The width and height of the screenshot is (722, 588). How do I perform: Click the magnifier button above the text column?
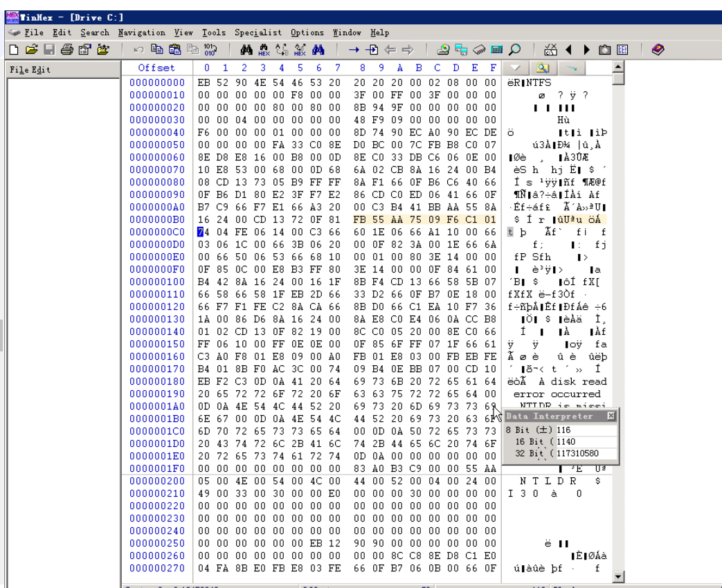(x=543, y=68)
